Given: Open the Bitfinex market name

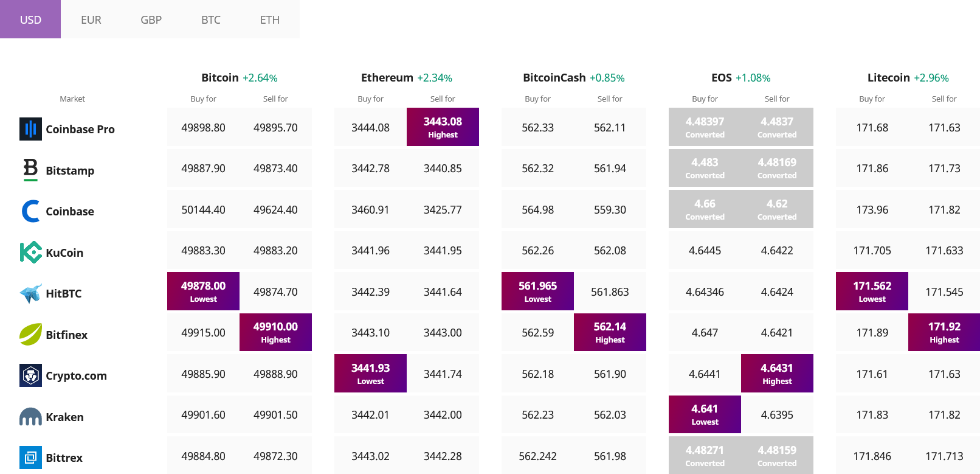Looking at the screenshot, I should click(x=67, y=335).
